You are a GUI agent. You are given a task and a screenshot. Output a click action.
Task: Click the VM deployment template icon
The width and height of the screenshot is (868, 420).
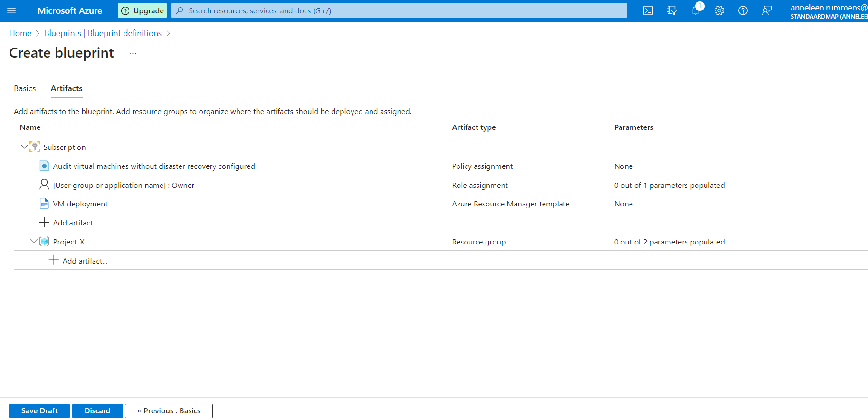coord(44,204)
